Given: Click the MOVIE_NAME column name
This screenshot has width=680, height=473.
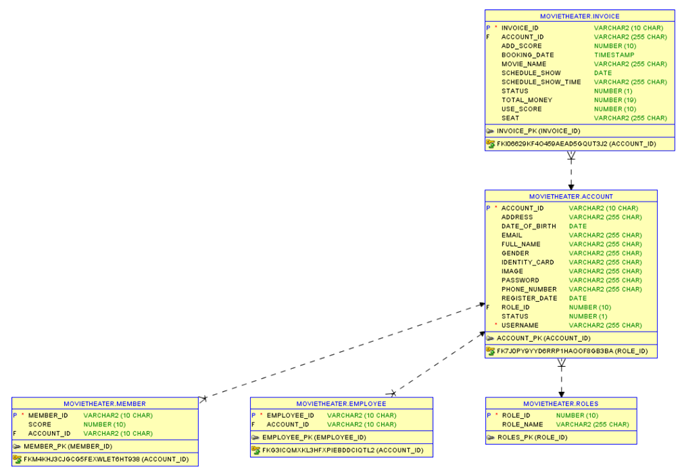Looking at the screenshot, I should (523, 64).
